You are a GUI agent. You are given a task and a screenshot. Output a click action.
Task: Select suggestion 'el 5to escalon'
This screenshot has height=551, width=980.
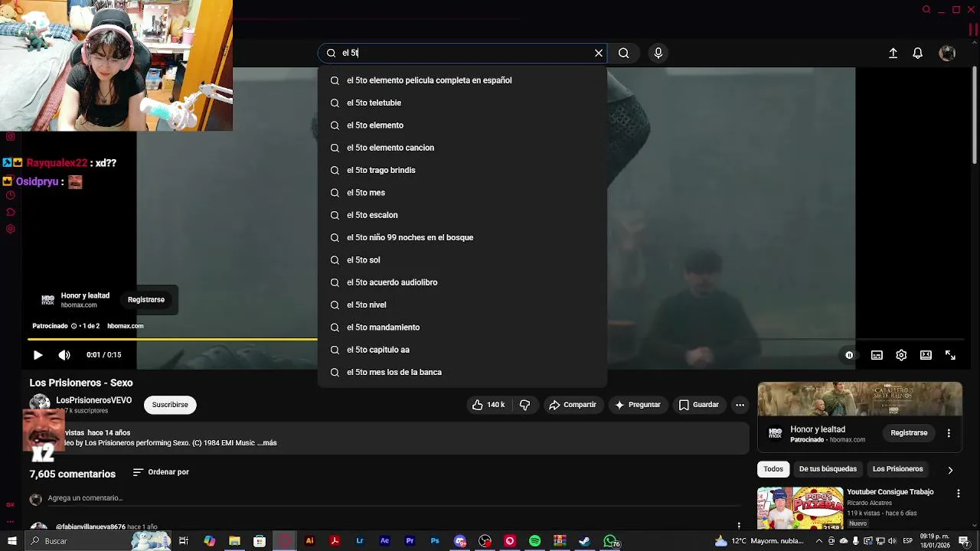(x=462, y=215)
